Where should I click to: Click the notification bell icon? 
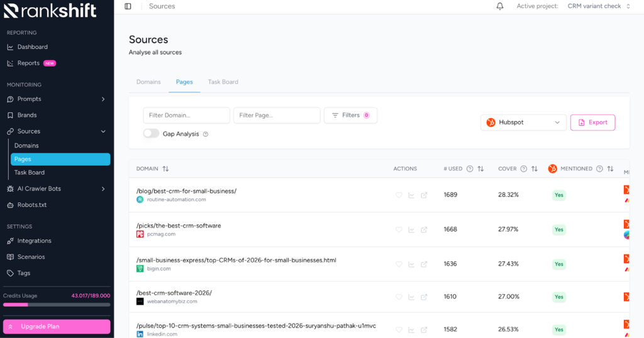coord(500,6)
